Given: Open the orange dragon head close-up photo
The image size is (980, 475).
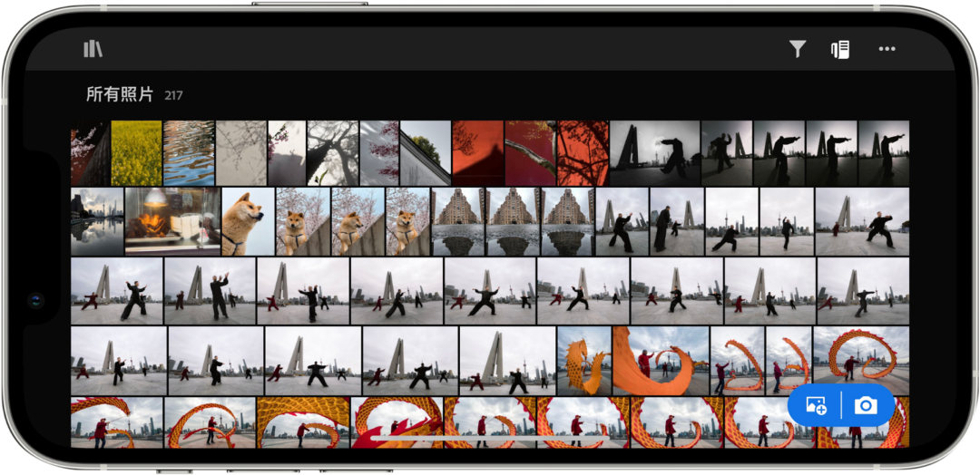Looking at the screenshot, I should click(583, 361).
